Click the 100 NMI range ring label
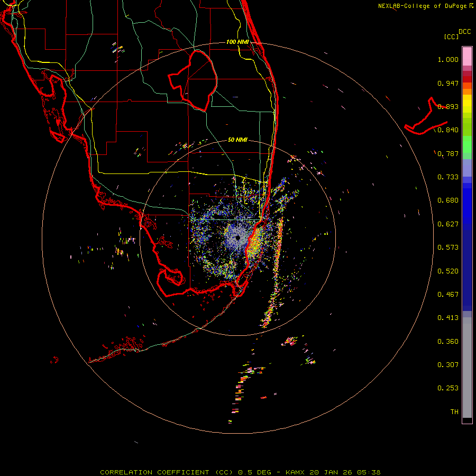476x476 pixels. [x=237, y=42]
